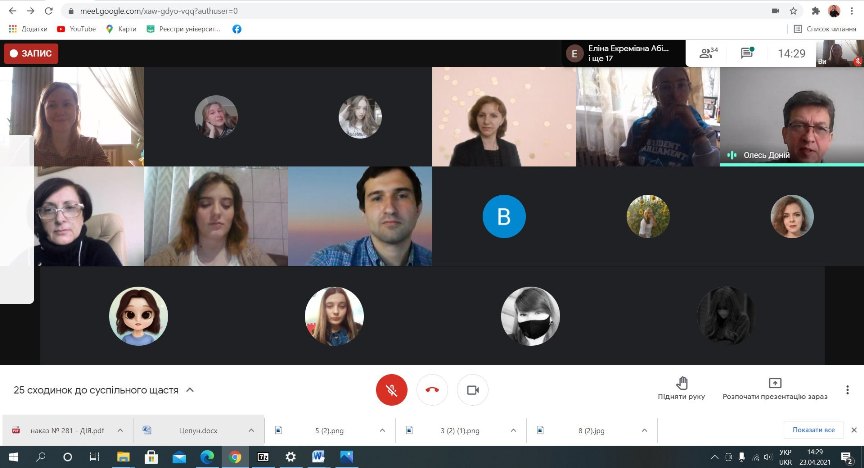Open Cortana circle on the taskbar

tap(67, 457)
